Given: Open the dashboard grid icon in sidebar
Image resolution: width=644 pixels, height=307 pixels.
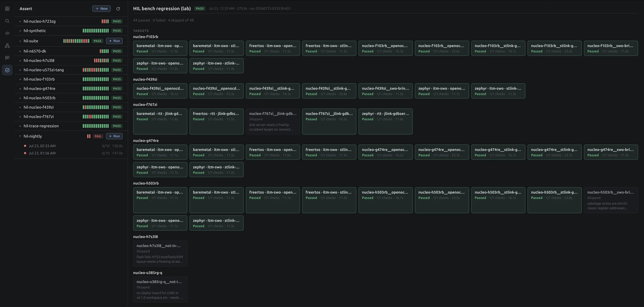Looking at the screenshot, I should pos(7,9).
